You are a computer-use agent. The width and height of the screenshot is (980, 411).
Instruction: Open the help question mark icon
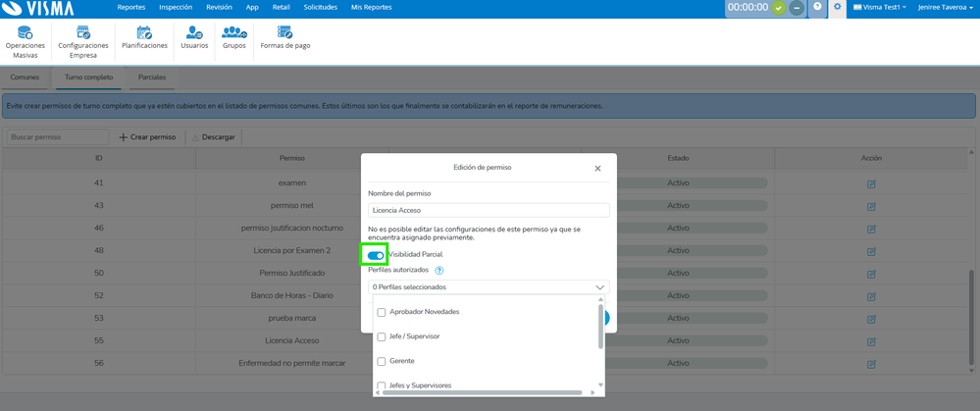coord(817,7)
